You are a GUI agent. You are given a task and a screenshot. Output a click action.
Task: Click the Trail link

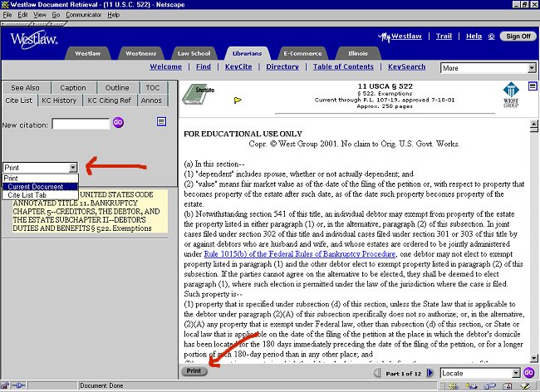pos(444,37)
